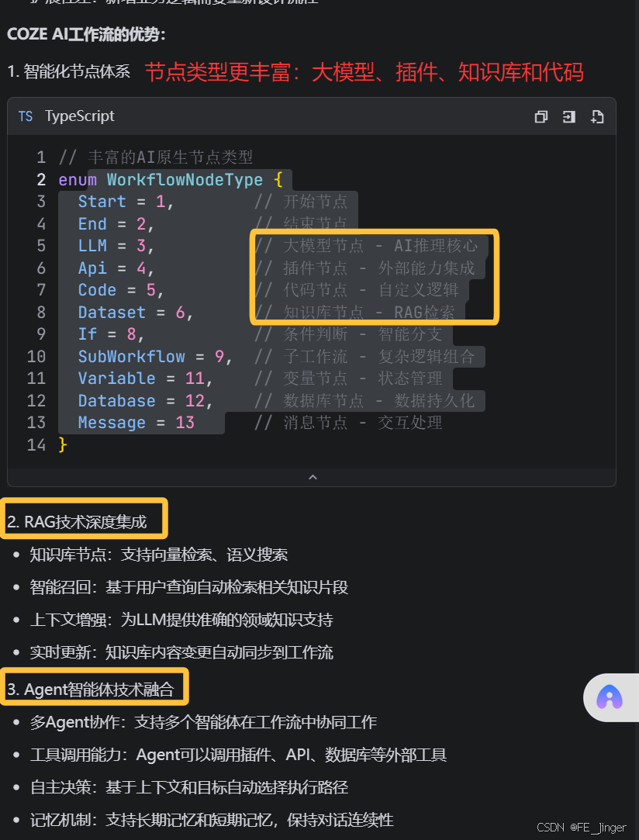639x840 pixels.
Task: Click 'SubWorkflow = 9,' in the code
Action: pos(156,356)
